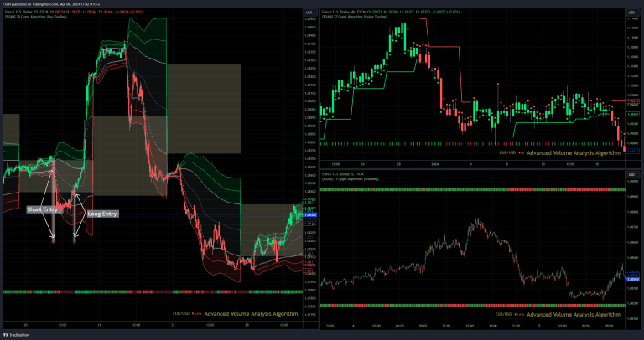This screenshot has width=644, height=340.
Task: Click the Advanced Volume Analysis Algorithm label in bottom-right chart
Action: point(575,312)
